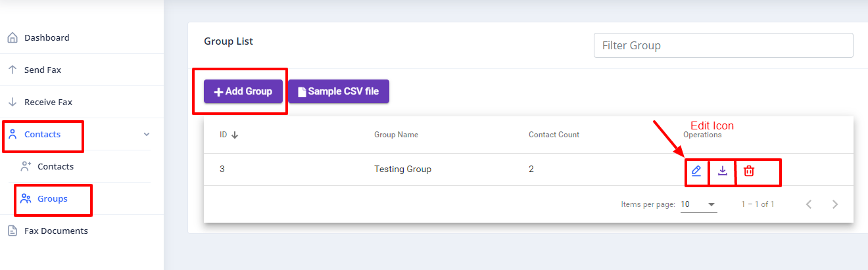Click the Operations column header
The height and width of the screenshot is (270, 868).
[x=702, y=135]
